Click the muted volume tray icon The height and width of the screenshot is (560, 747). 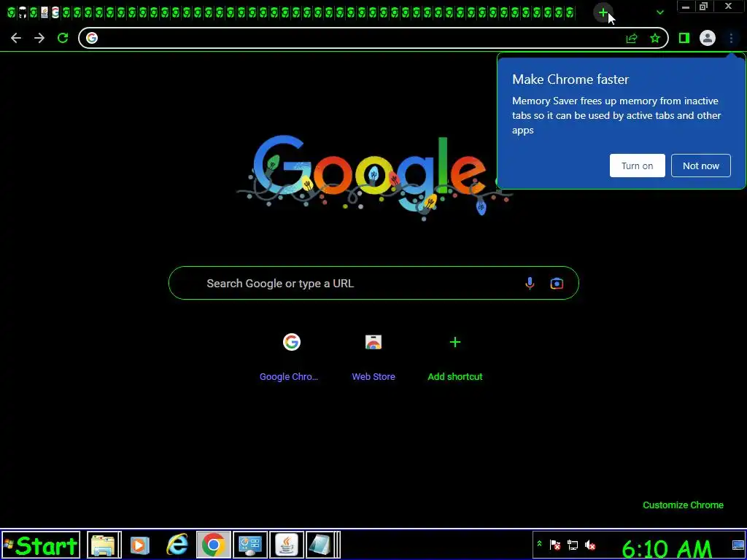click(x=589, y=545)
